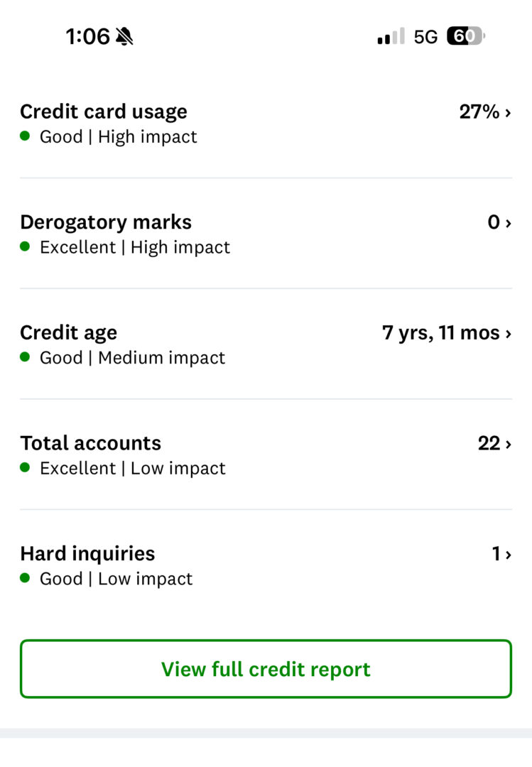Tap green status dot under Hard inquiries

click(26, 578)
